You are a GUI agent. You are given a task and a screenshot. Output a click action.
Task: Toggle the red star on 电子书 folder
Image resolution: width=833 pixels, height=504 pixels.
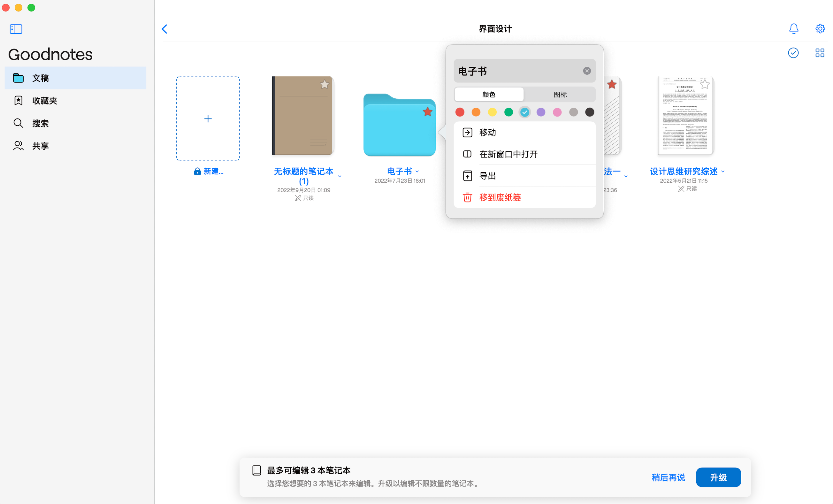click(x=428, y=111)
